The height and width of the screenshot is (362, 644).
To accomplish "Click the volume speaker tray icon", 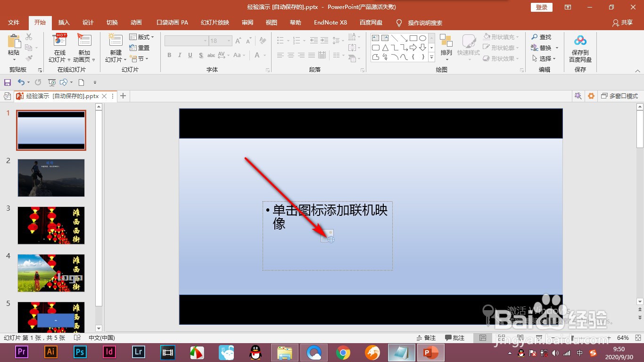I will click(555, 353).
